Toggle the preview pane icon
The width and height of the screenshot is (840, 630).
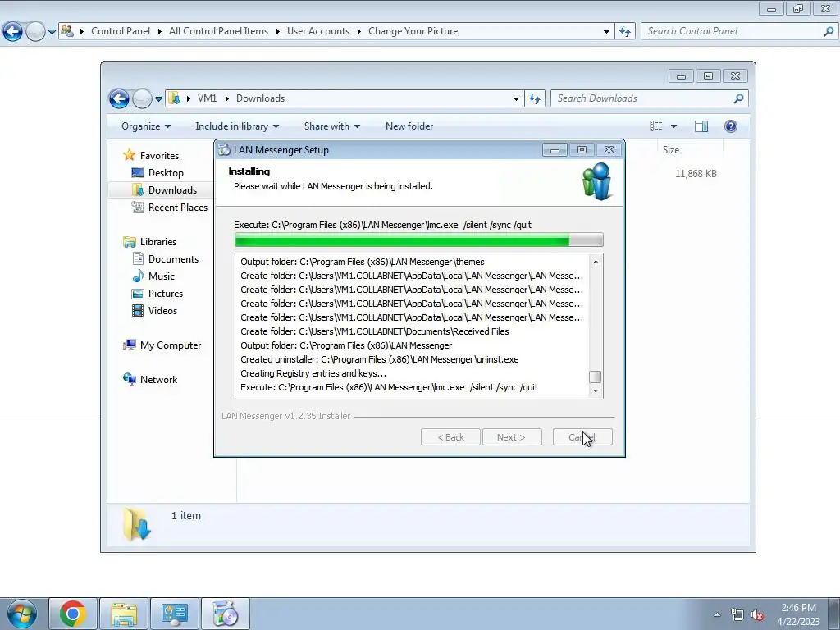point(701,126)
